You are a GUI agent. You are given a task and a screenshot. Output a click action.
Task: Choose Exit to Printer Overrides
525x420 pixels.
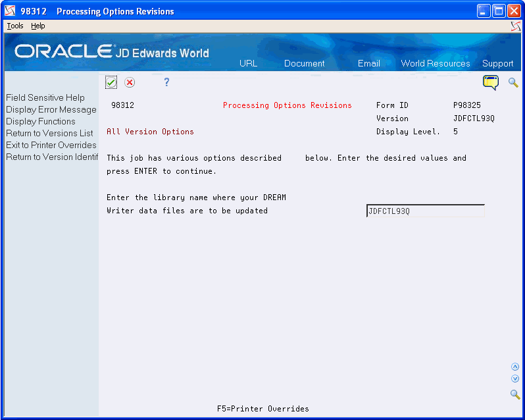(x=51, y=145)
